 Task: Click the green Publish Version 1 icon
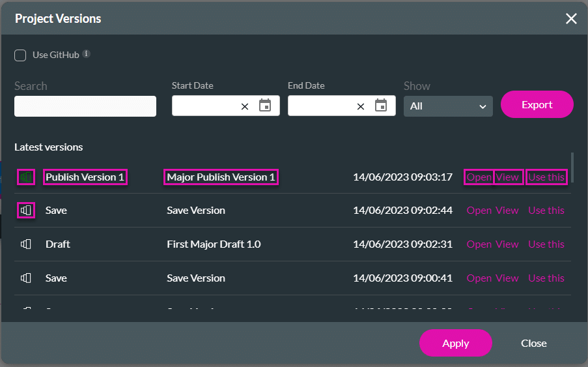click(25, 177)
